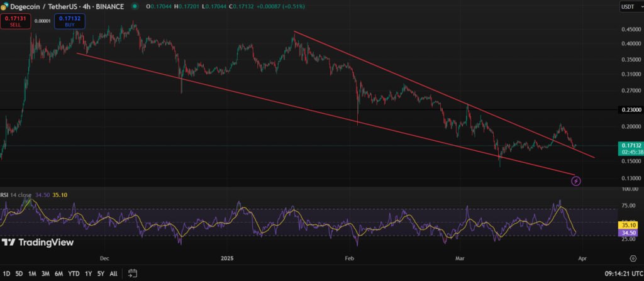Click the 0.20000 price axis label
The width and height of the screenshot is (644, 281).
point(630,126)
